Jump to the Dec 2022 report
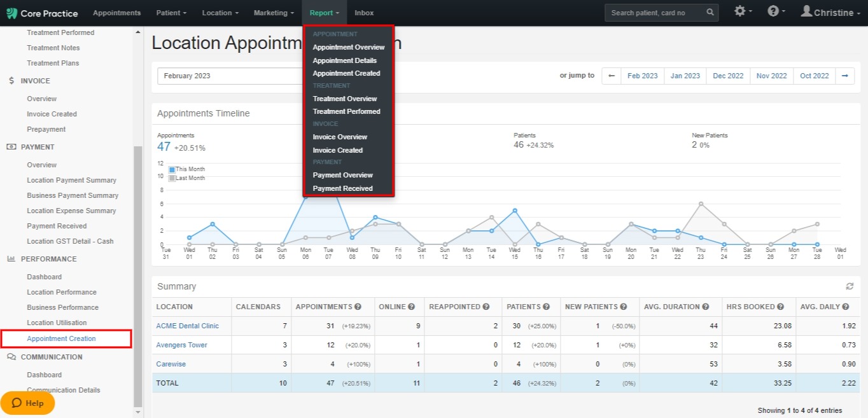 point(728,75)
